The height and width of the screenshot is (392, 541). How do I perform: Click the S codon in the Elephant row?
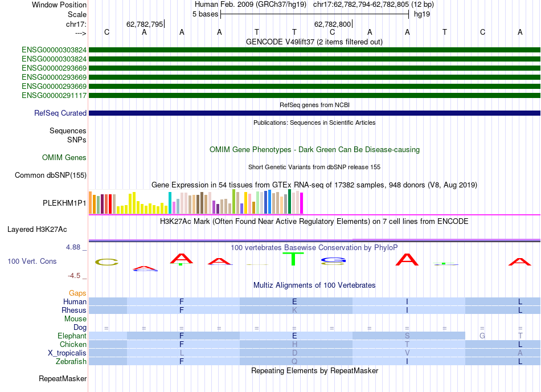407,336
